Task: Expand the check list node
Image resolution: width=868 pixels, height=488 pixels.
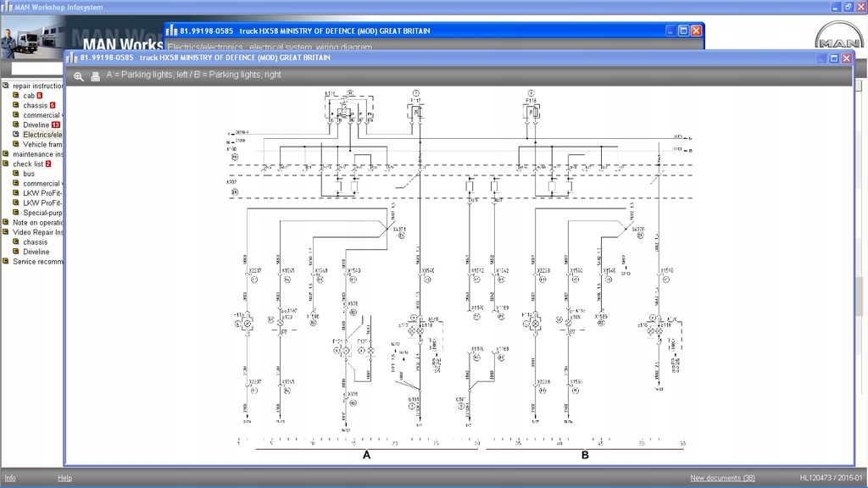Action: (6, 164)
